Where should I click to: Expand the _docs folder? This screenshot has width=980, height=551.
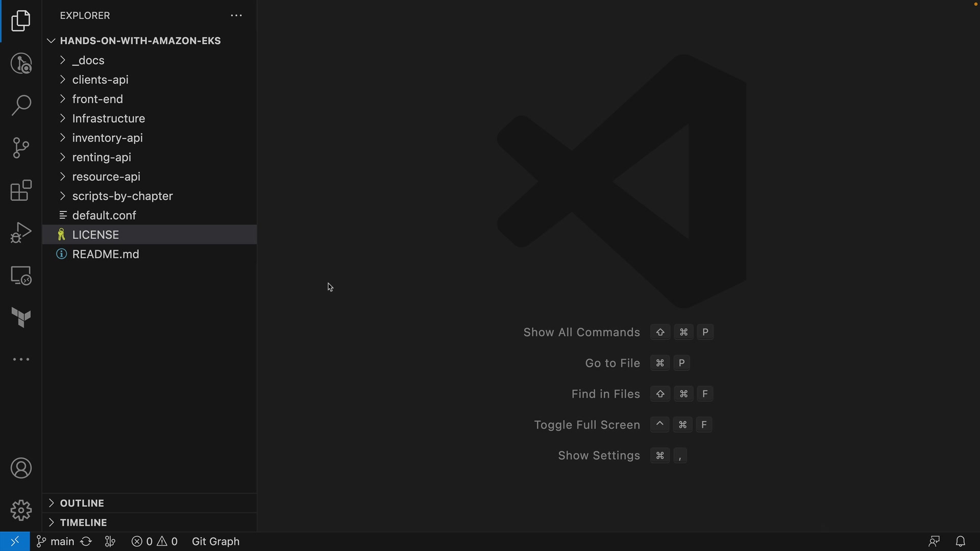click(x=88, y=60)
